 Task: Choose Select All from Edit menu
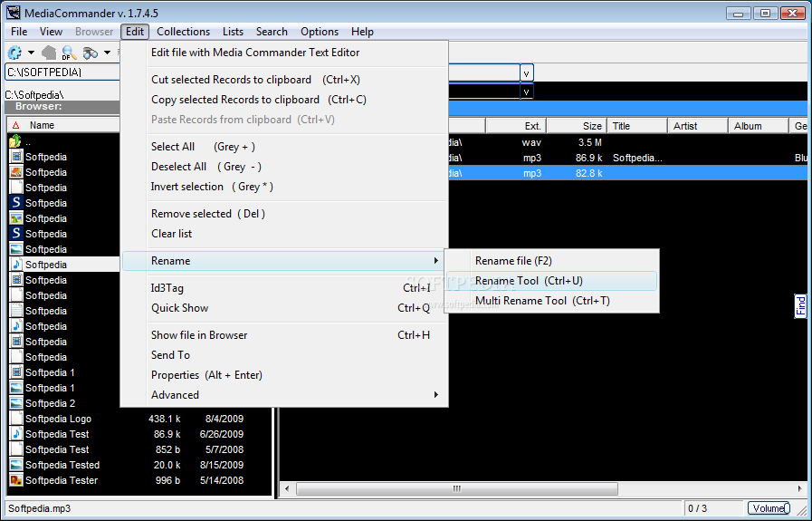click(285, 147)
